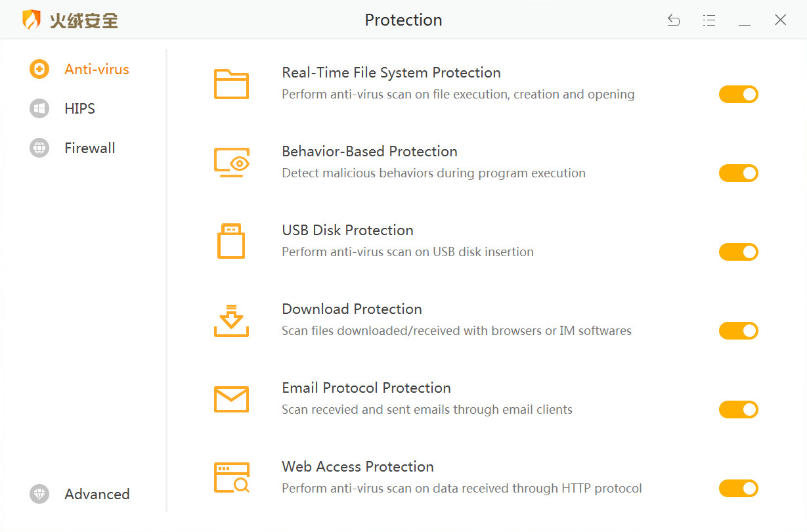Turn off Behavior-Based Protection switch

pyautogui.click(x=738, y=173)
